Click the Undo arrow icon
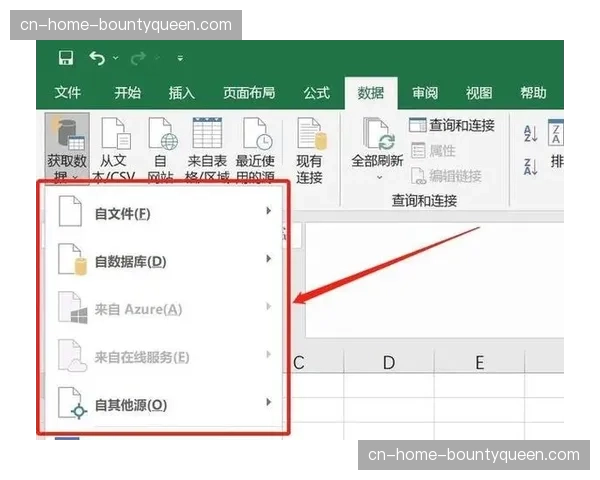600x480 pixels. [97, 59]
